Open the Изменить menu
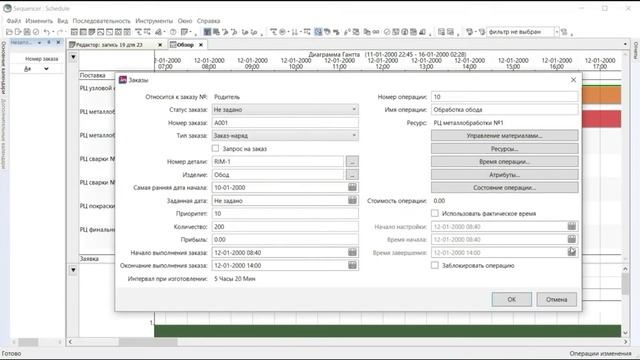Image resolution: width=640 pixels, height=360 pixels. click(x=39, y=21)
